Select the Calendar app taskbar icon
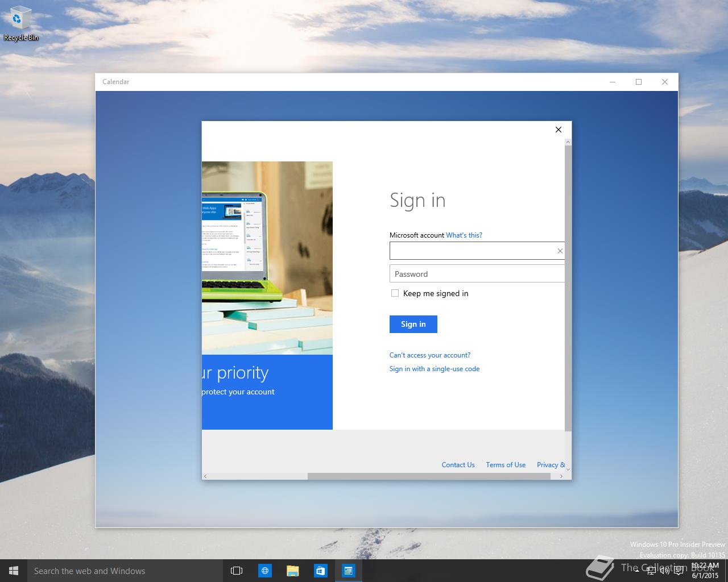Screen dimensions: 728x582 point(348,571)
